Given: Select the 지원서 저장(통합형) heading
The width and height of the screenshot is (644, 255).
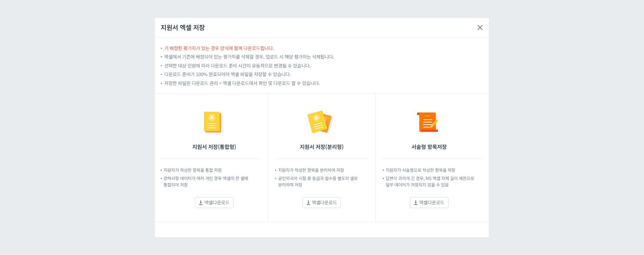Looking at the screenshot, I should click(214, 147).
